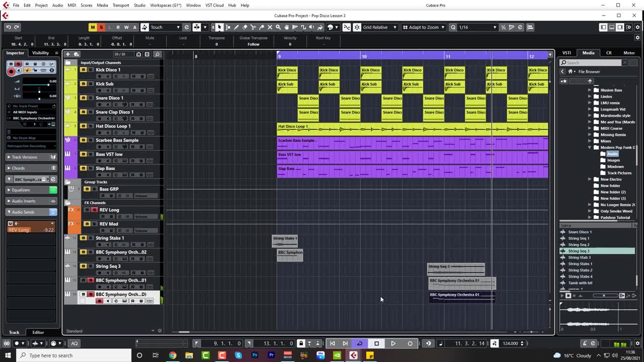The height and width of the screenshot is (362, 644).
Task: Switch to the Meter tab
Action: pyautogui.click(x=629, y=53)
